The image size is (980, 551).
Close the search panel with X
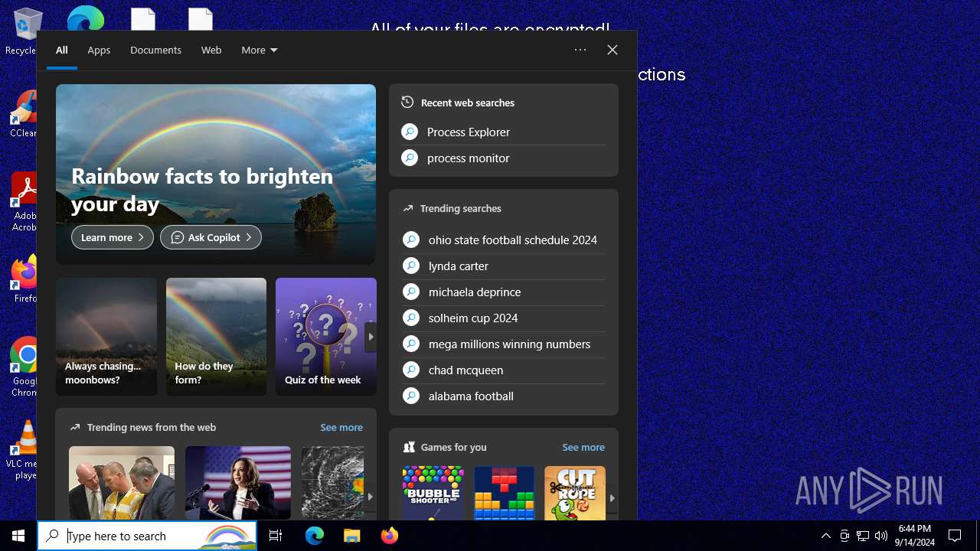coord(612,50)
